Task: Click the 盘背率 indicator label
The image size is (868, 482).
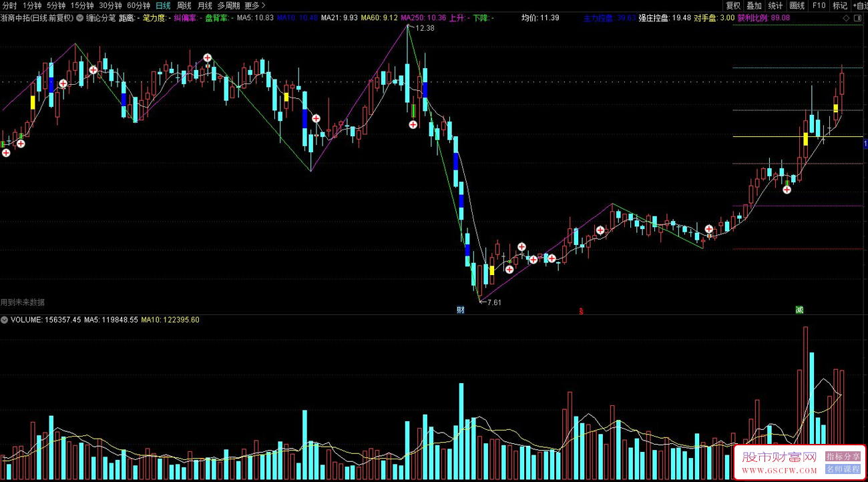Action: (x=218, y=18)
